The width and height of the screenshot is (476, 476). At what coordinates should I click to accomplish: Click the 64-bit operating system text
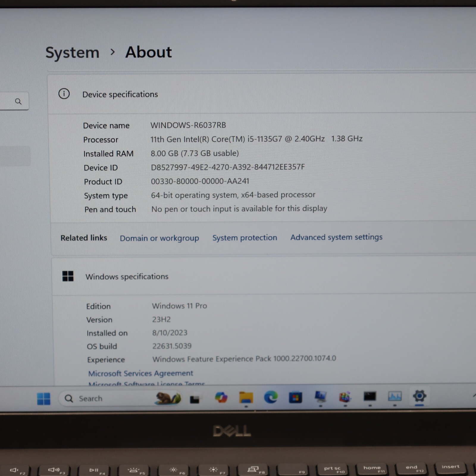[x=233, y=195]
